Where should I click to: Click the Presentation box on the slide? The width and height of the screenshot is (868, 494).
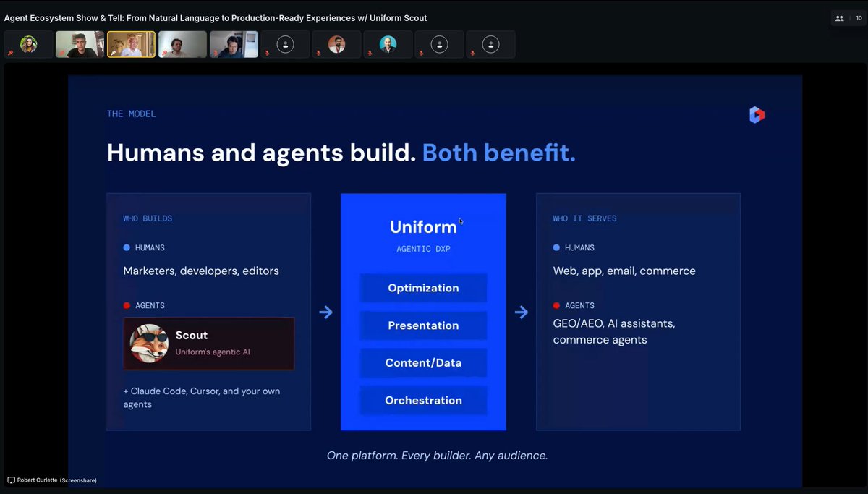point(423,325)
